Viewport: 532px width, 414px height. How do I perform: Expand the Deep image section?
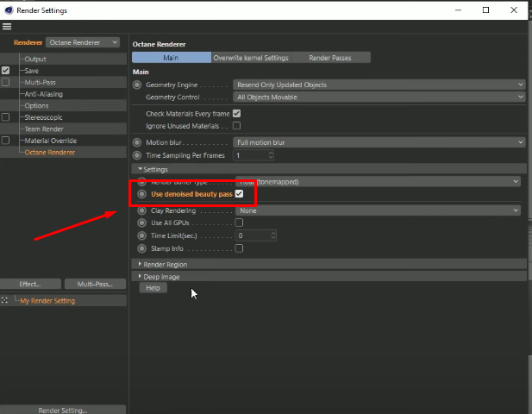[x=140, y=276]
